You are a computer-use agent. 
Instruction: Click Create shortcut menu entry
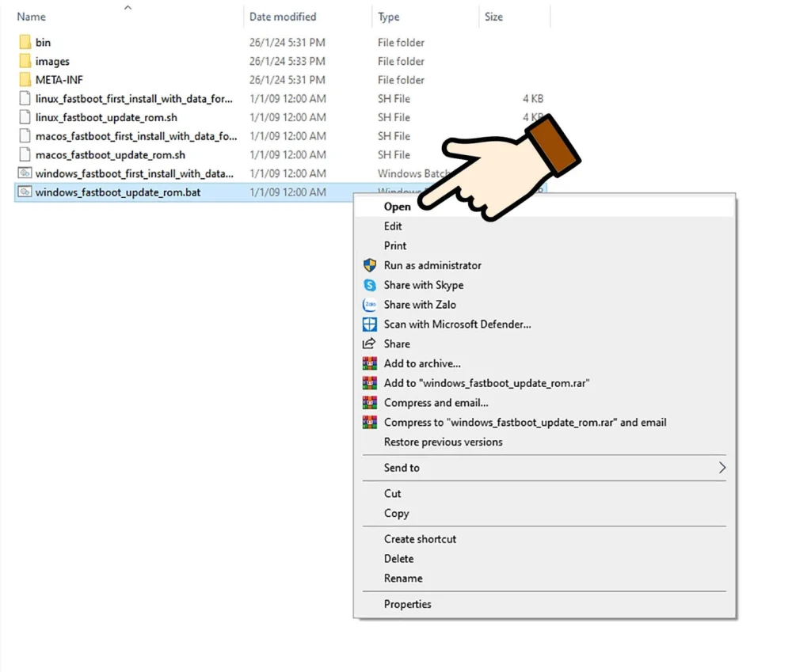tap(420, 539)
